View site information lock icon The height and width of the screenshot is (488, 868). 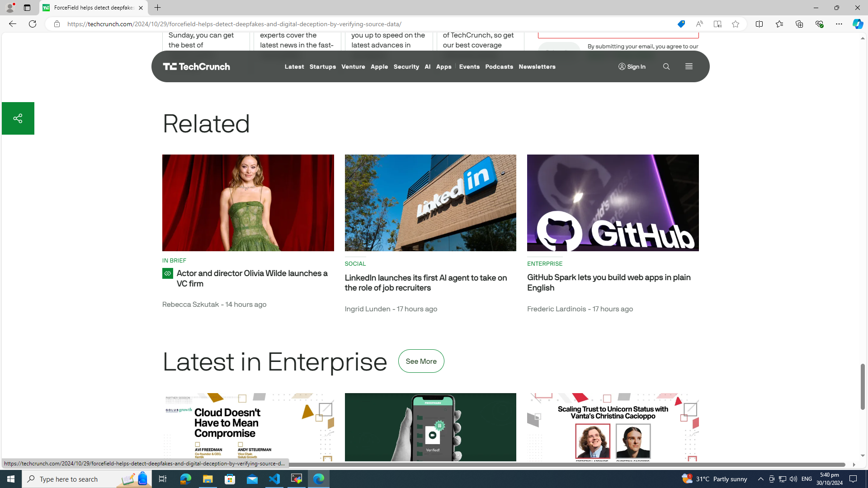coord(57,24)
